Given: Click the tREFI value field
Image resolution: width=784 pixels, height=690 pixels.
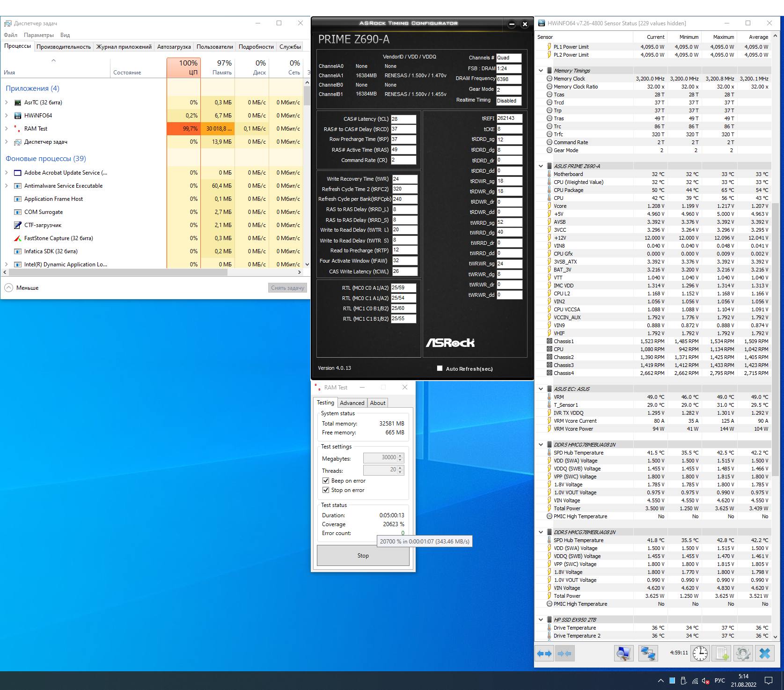Looking at the screenshot, I should point(509,118).
